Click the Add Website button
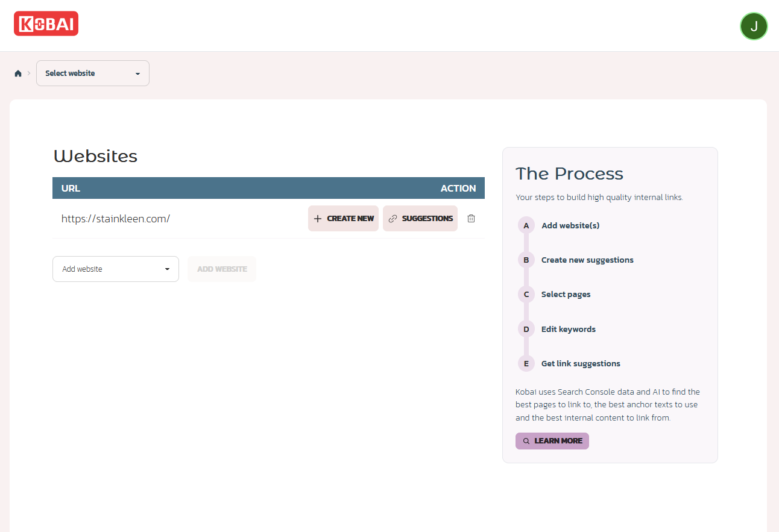This screenshot has height=532, width=779. [x=222, y=269]
